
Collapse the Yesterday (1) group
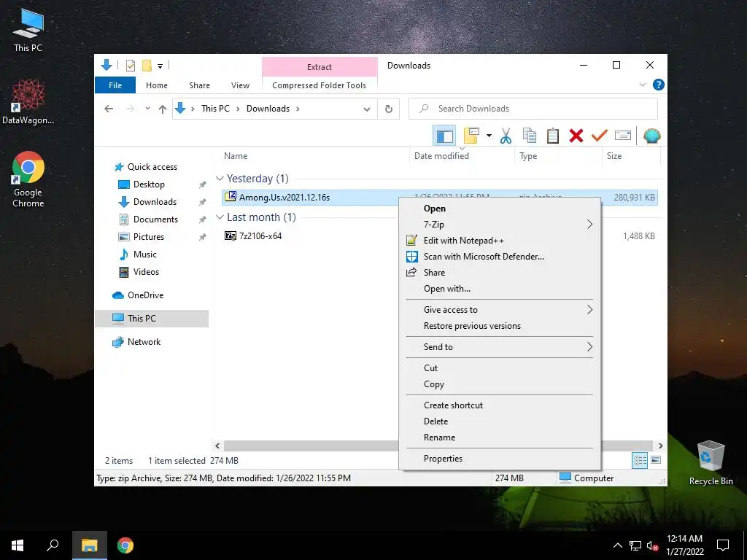pos(220,179)
